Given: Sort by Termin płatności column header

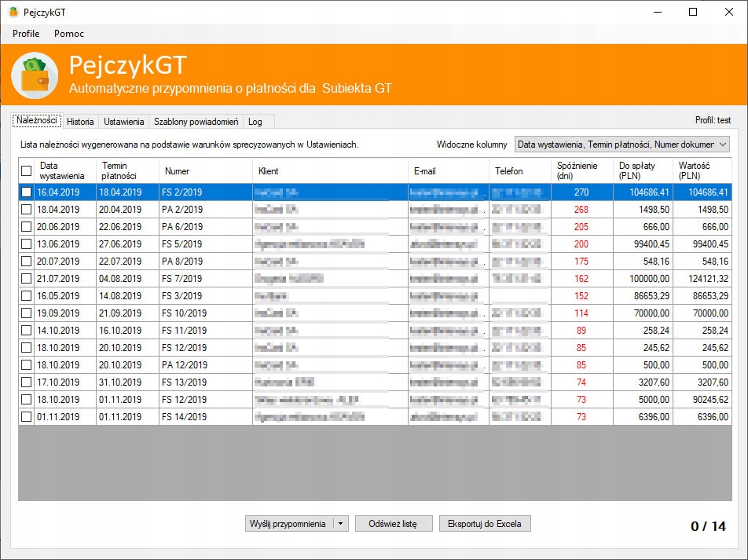Looking at the screenshot, I should [x=127, y=170].
